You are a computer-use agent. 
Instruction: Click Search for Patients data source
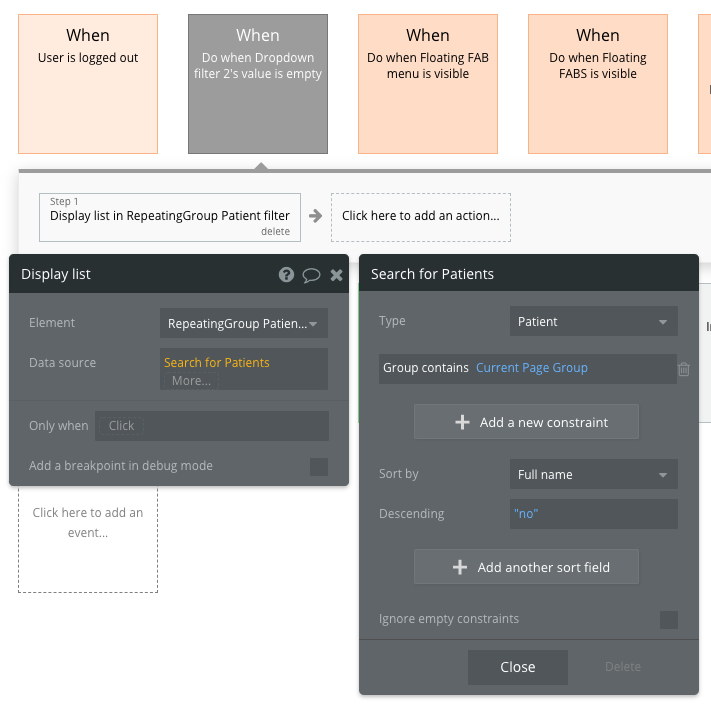217,363
